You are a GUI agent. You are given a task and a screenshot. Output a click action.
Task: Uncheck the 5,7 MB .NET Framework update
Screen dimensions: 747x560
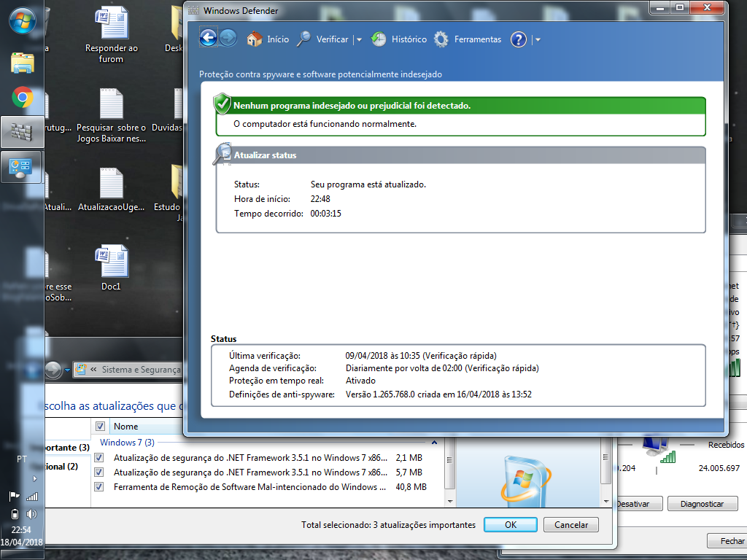99,472
